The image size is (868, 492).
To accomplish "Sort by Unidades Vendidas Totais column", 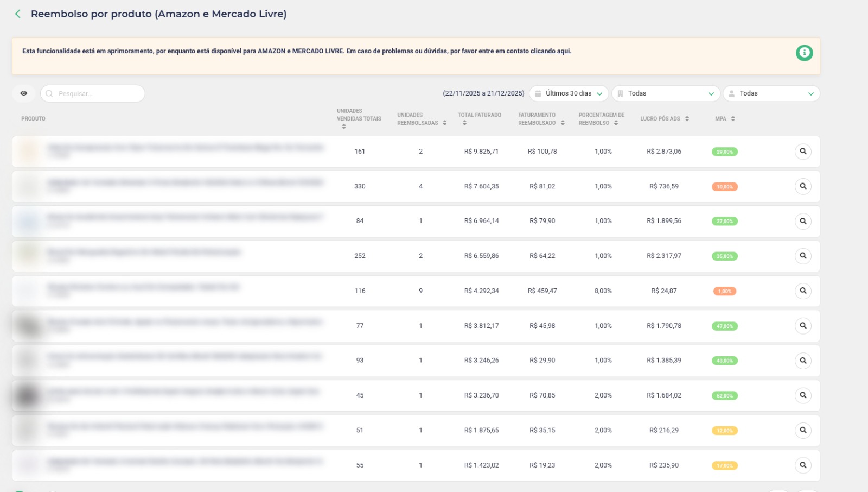I will [344, 127].
